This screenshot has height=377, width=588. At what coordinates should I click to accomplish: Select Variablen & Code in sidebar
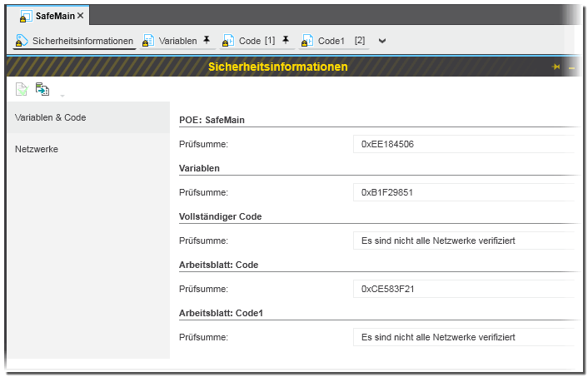(x=50, y=117)
